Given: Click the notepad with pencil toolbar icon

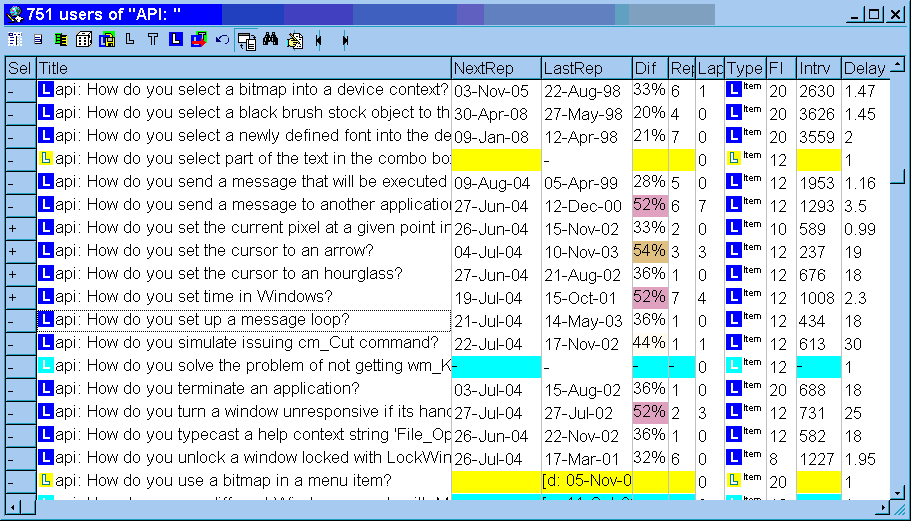Looking at the screenshot, I should 295,40.
